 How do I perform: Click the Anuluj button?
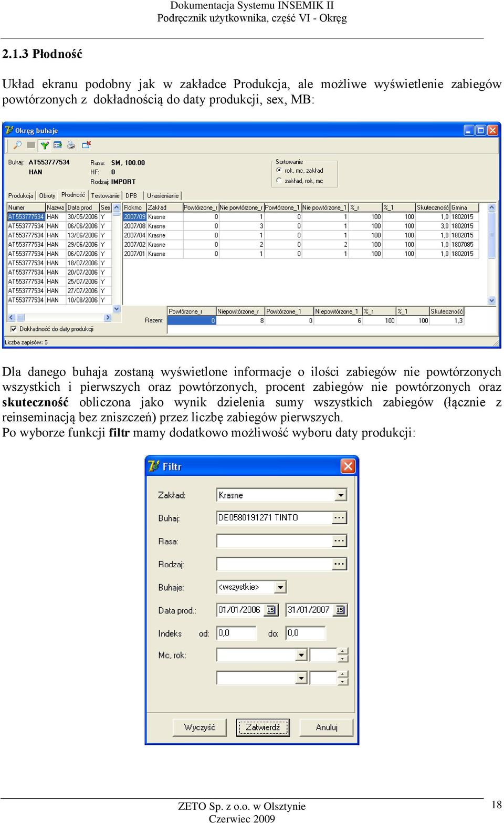pos(327,727)
